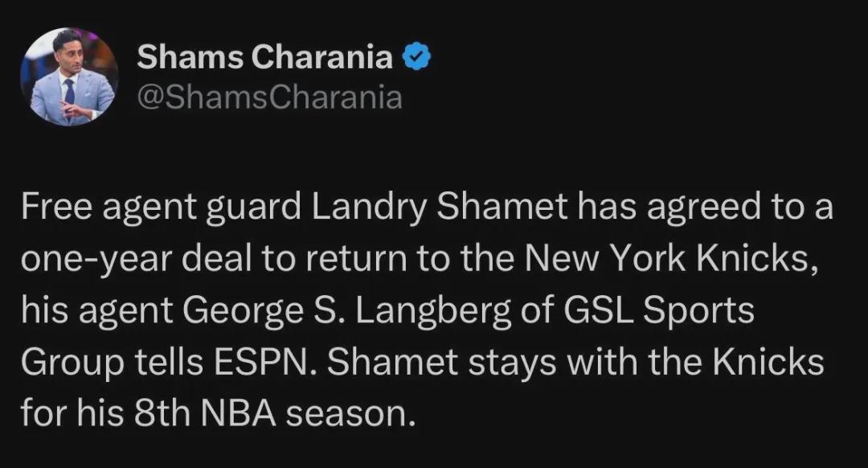Open the @ShamsCharania handle link

click(x=269, y=97)
